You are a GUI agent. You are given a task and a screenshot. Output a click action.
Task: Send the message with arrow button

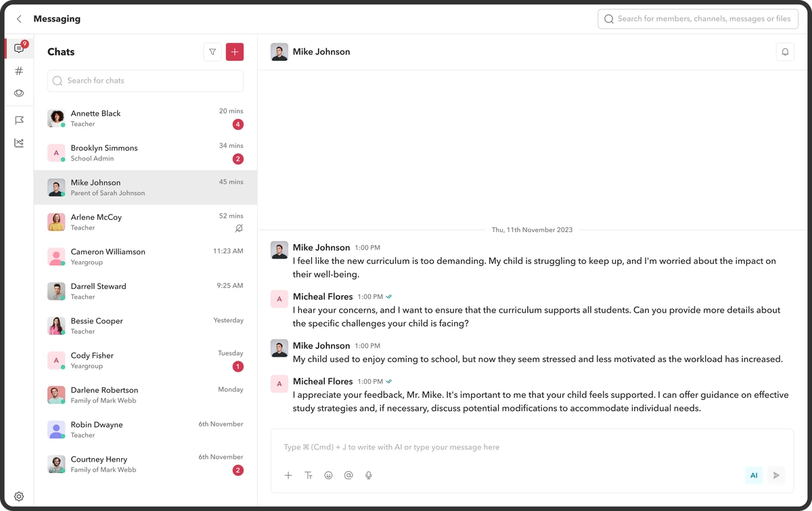point(776,475)
